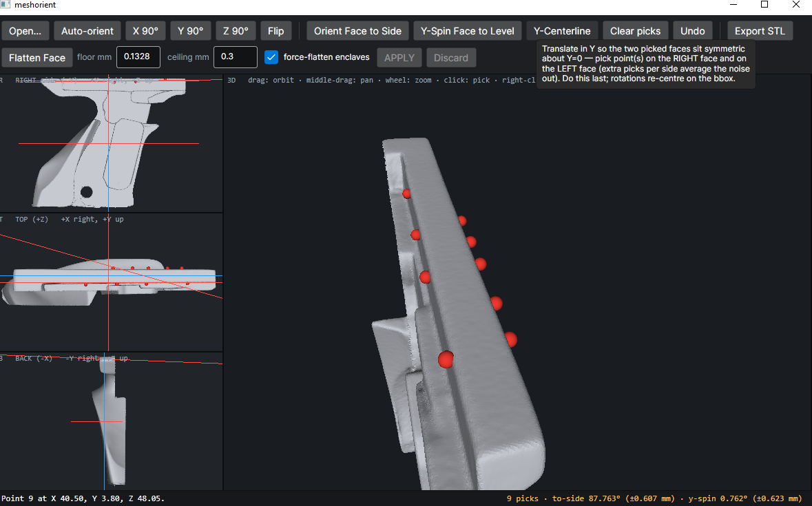The height and width of the screenshot is (506, 812).
Task: Click the largest red pick marker on model
Action: (446, 359)
